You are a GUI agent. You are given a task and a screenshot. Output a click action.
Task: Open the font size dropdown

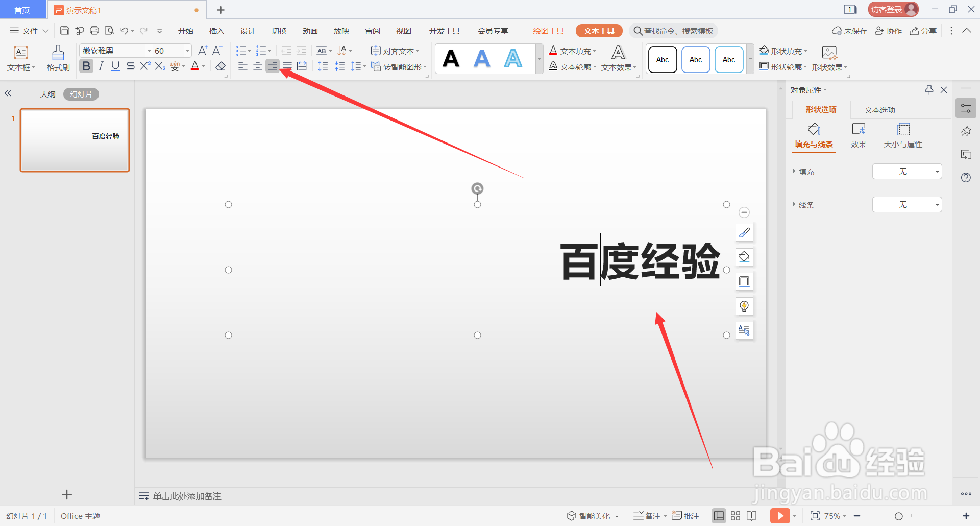(187, 51)
